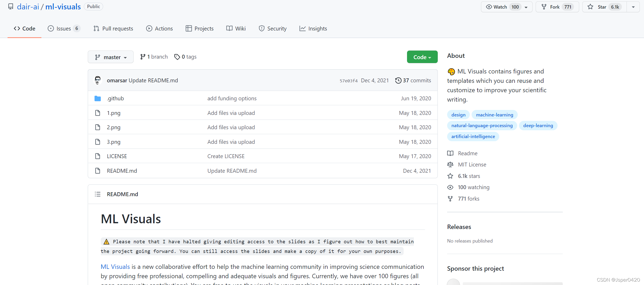Click the commits history clock icon

click(x=398, y=80)
